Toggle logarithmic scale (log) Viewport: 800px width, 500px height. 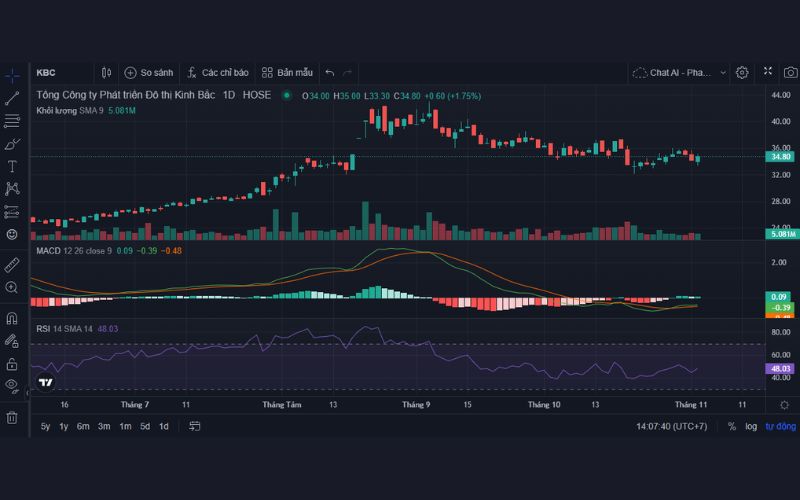(x=751, y=426)
